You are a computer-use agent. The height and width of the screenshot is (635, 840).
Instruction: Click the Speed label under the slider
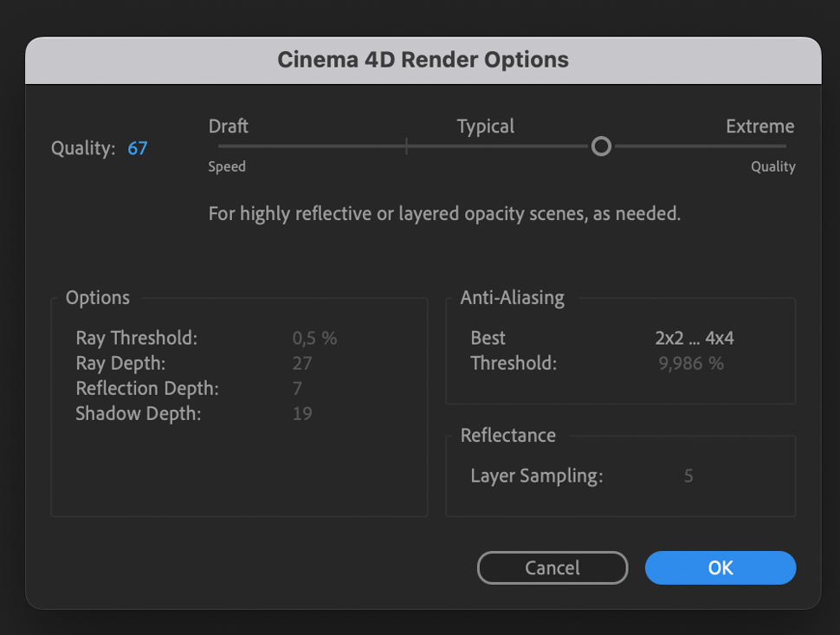[227, 166]
